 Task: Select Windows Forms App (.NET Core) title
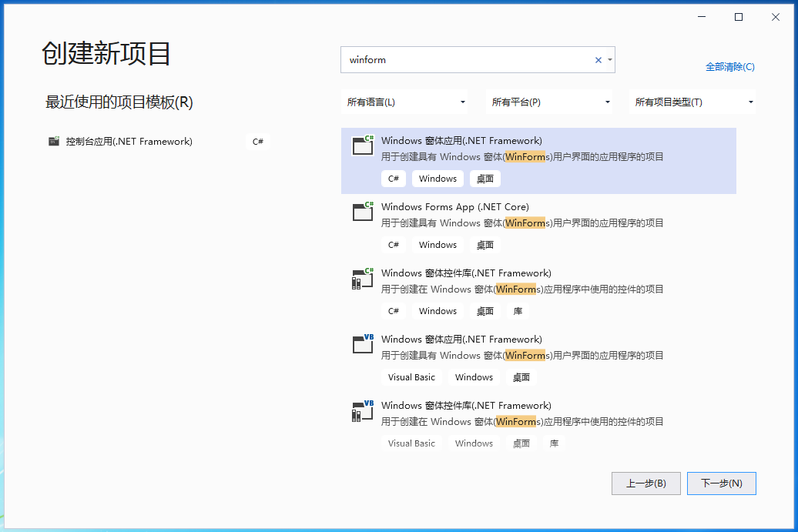[x=455, y=207]
